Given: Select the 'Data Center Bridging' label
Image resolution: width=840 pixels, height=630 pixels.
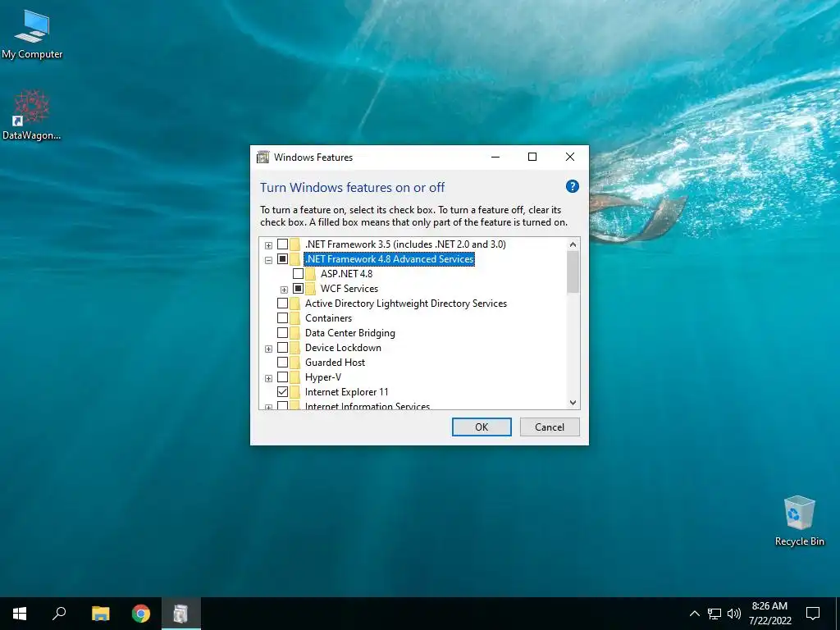Looking at the screenshot, I should [x=350, y=333].
